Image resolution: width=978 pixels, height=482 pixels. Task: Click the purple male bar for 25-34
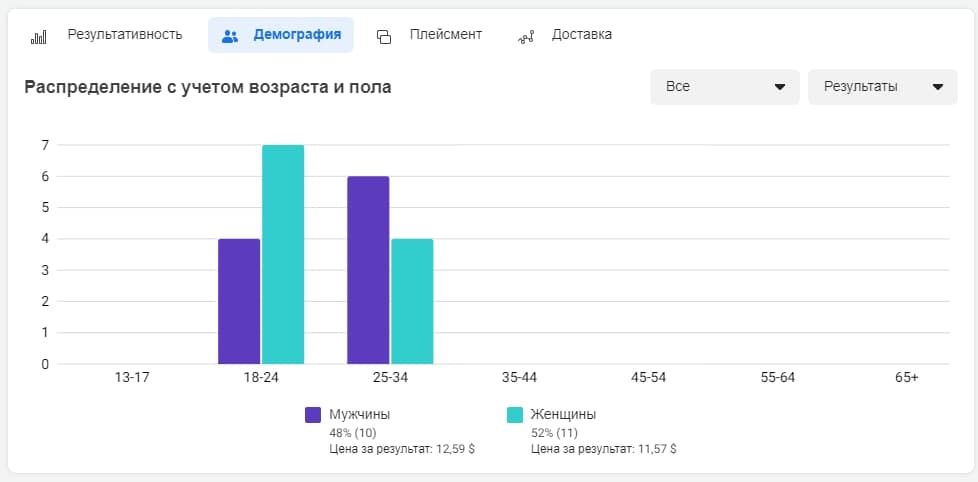[368, 270]
